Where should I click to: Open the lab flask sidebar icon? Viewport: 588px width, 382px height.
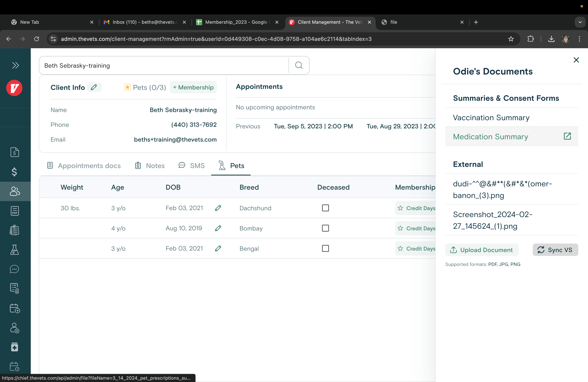(15, 250)
